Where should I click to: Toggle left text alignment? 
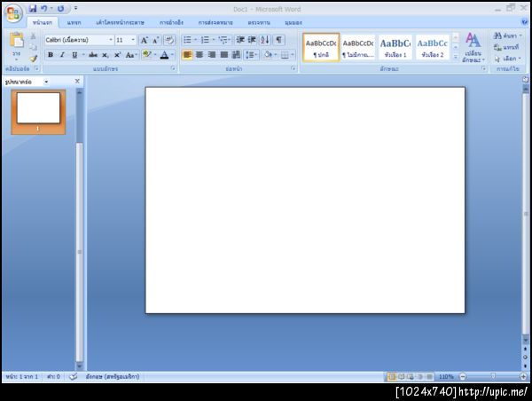coord(187,55)
